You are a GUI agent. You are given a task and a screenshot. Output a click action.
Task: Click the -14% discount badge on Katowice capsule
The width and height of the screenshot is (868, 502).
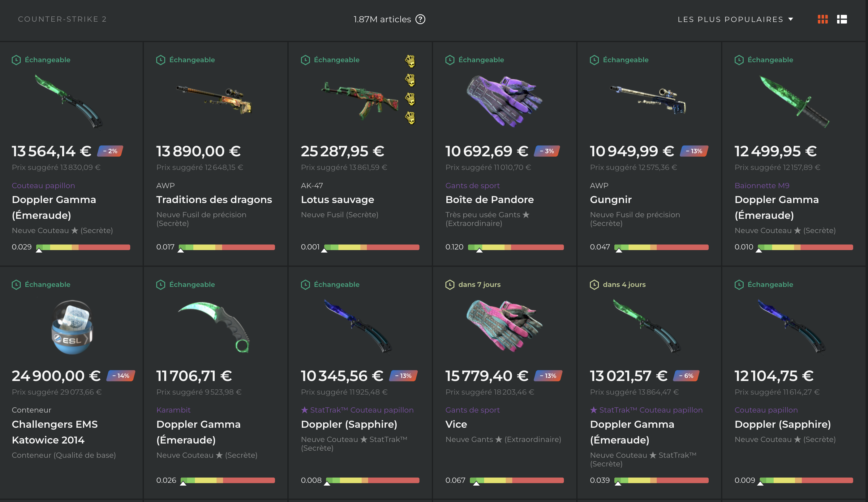121,375
